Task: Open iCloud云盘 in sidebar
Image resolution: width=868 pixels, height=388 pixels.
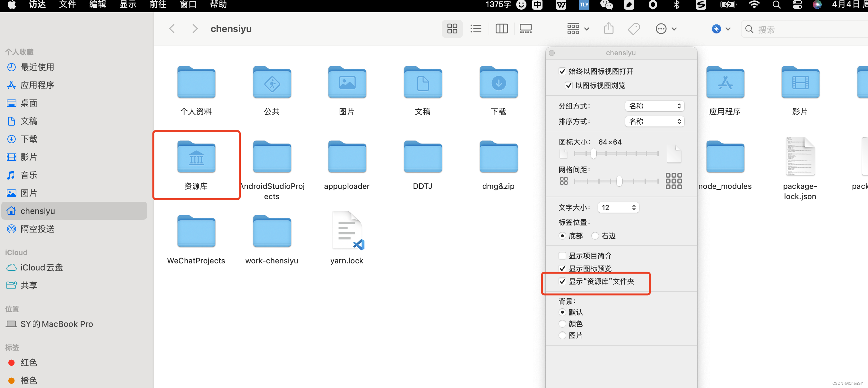Action: pyautogui.click(x=74, y=267)
